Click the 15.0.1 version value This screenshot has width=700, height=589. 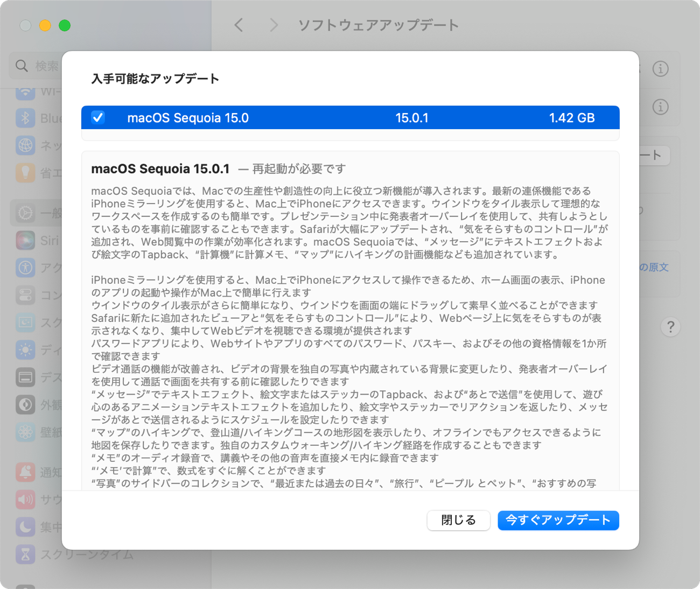412,118
